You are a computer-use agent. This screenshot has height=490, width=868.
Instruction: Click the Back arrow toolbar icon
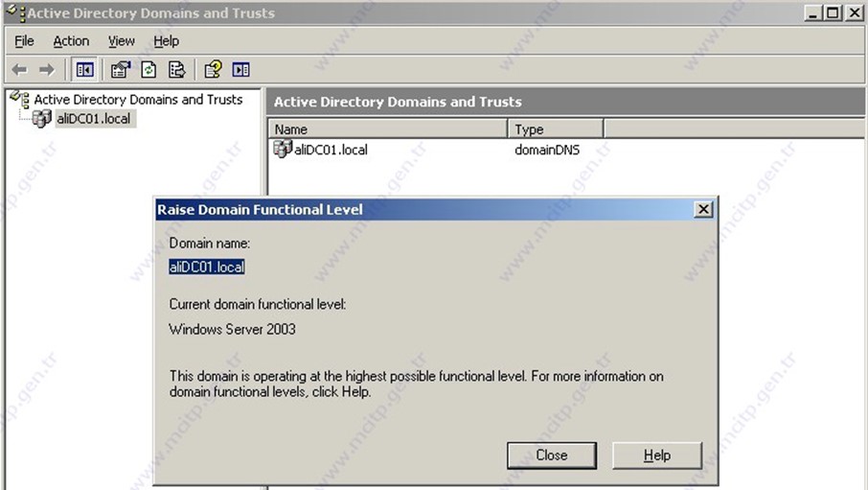pos(19,70)
